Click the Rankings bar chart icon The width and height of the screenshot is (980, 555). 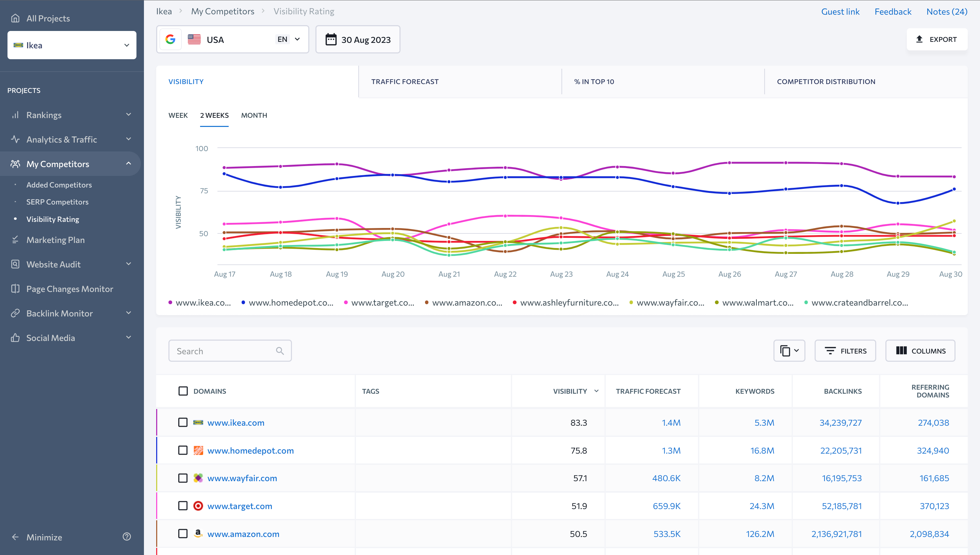coord(15,115)
